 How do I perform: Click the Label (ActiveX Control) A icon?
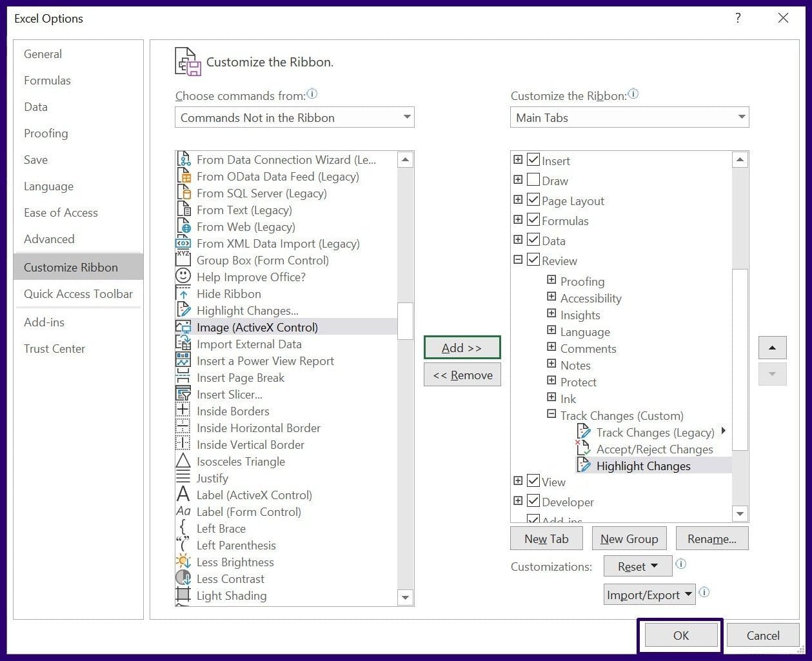point(183,495)
